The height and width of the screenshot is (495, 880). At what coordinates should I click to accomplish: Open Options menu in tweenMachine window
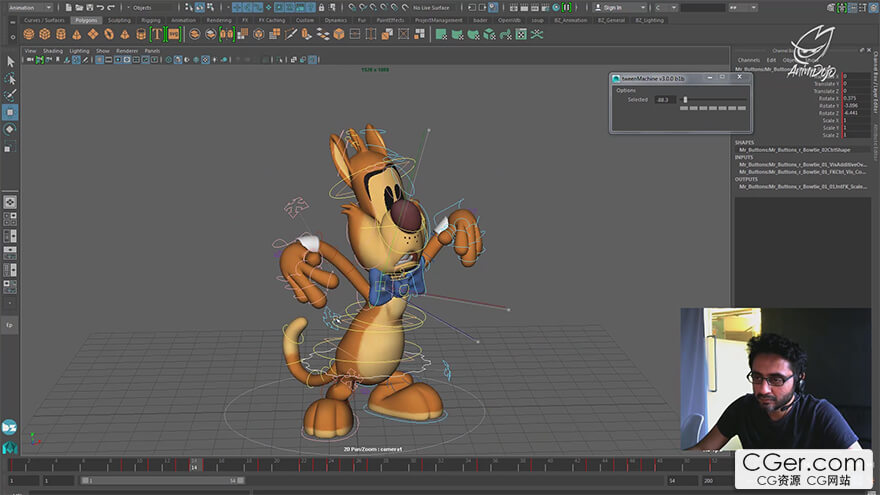tap(626, 90)
